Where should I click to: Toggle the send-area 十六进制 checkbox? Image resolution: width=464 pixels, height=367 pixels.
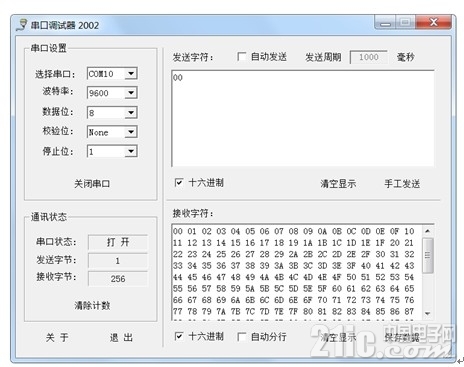[179, 182]
